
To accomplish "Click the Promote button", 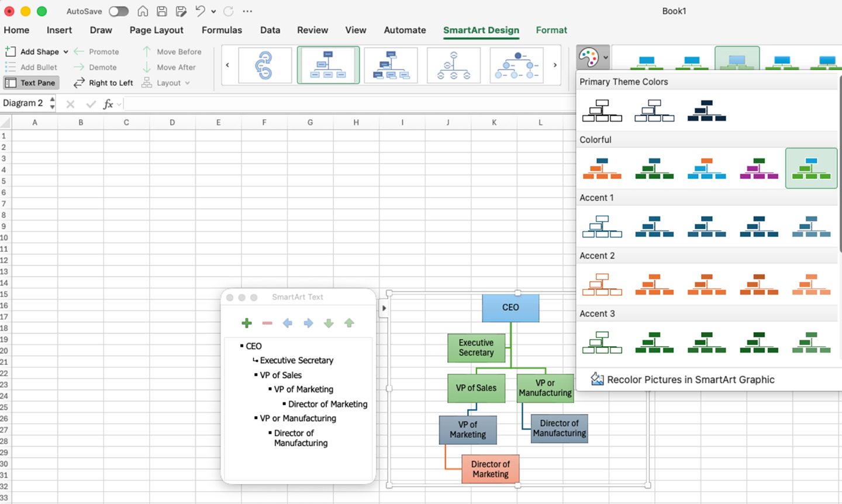I will (96, 51).
